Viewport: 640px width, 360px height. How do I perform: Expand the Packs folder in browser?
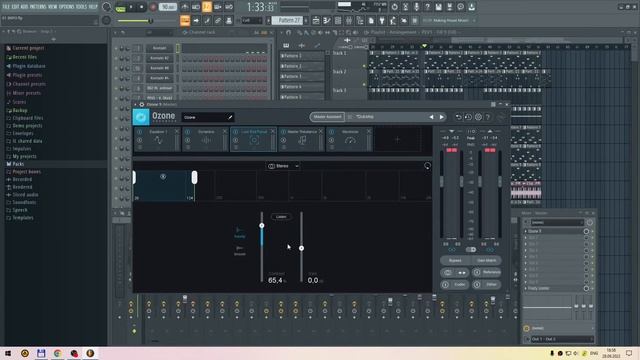point(18,164)
